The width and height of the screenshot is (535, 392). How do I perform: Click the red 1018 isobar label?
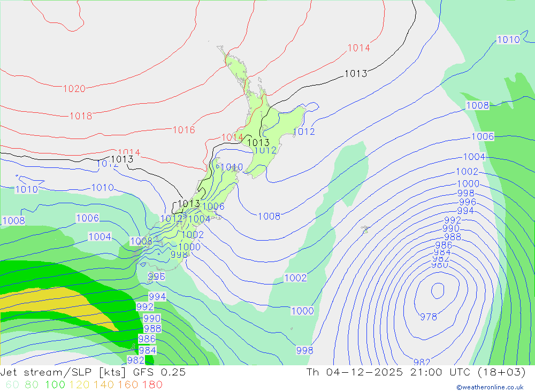point(81,116)
